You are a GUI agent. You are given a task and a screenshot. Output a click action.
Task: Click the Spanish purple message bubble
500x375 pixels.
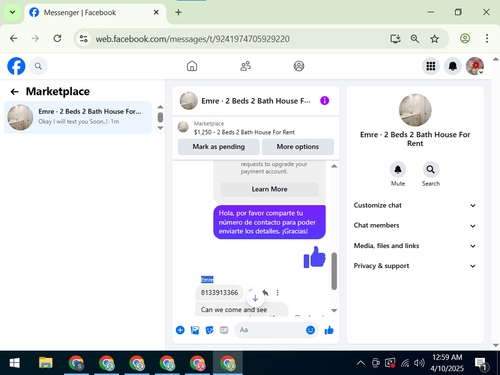[x=269, y=222]
